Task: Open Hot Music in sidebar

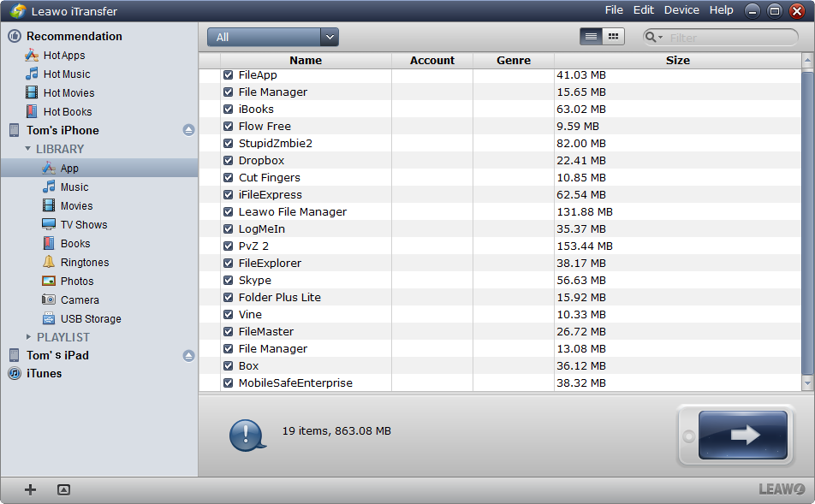Action: tap(57, 74)
